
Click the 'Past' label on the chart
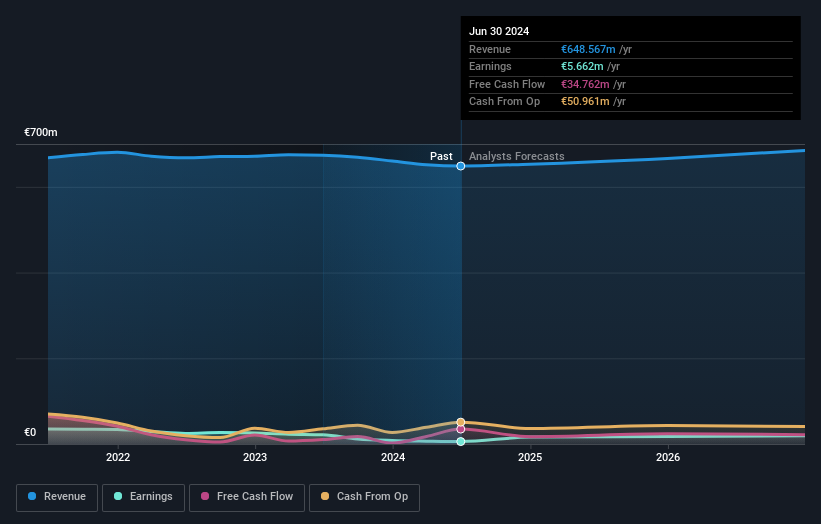[441, 156]
